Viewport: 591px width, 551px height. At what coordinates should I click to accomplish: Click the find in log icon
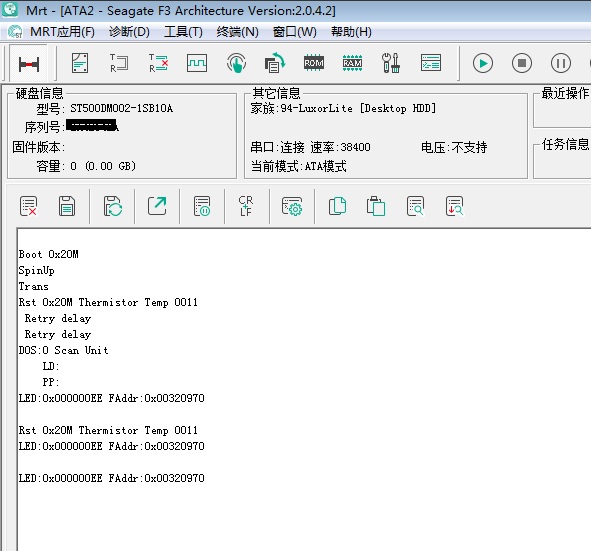415,206
